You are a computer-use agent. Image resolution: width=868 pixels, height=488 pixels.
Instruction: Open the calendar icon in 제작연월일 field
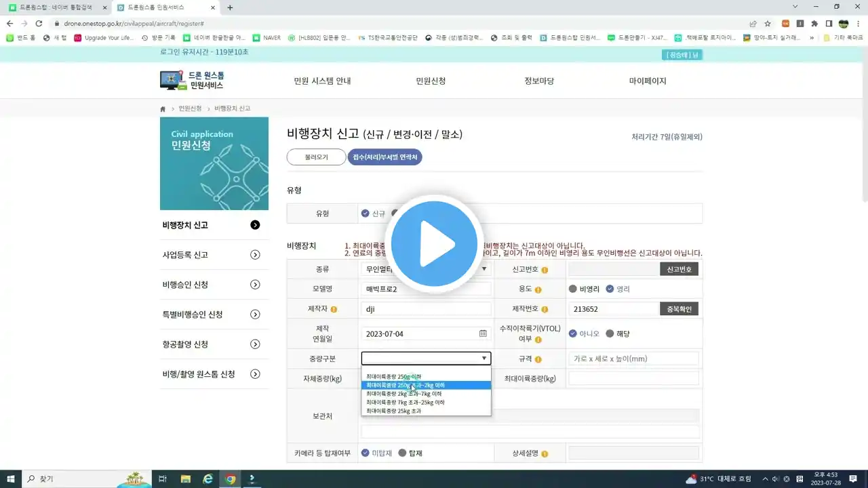[x=483, y=333]
